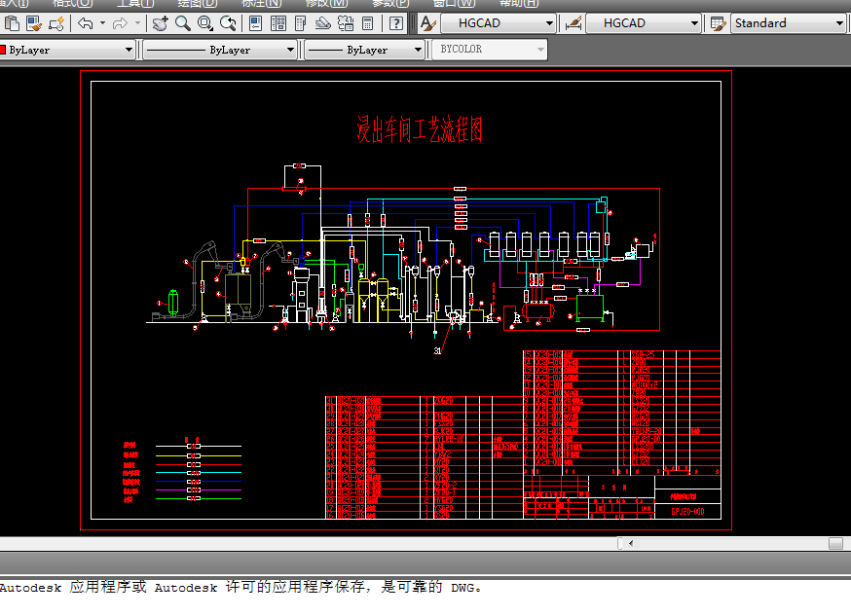Open the 标注(N) Dimension menu
This screenshot has height=616, width=851.
[262, 3]
